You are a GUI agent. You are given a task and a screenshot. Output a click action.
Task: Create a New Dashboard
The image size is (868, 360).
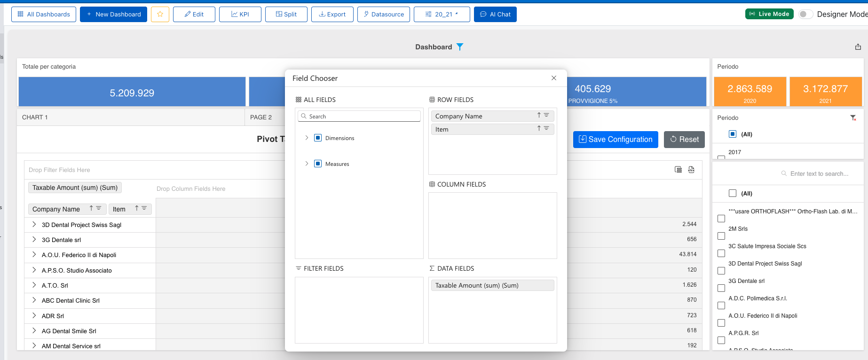pyautogui.click(x=113, y=14)
